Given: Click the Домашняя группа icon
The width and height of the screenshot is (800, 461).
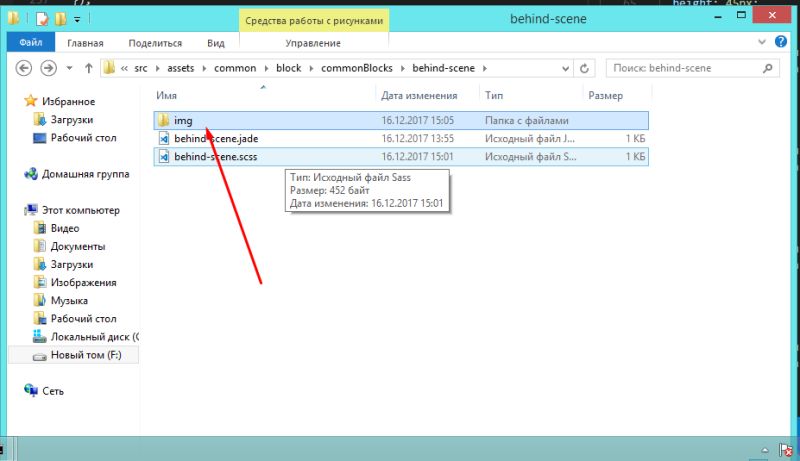Looking at the screenshot, I should (31, 174).
